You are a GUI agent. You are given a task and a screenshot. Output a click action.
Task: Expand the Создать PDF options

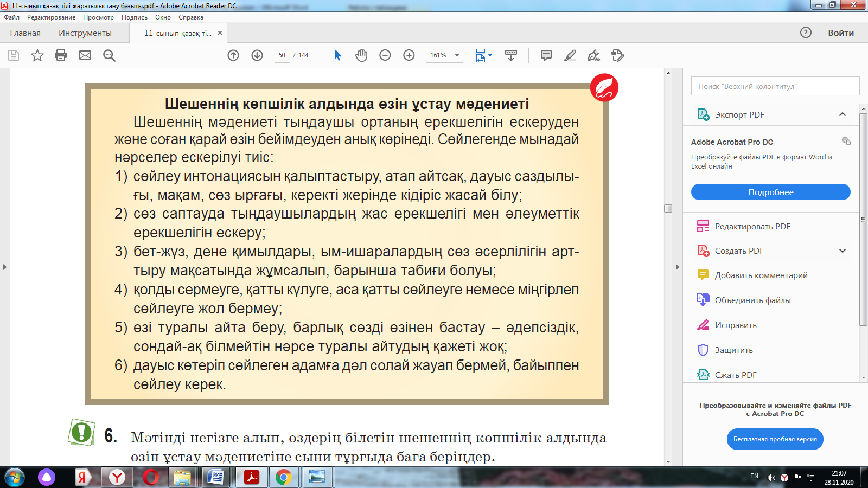point(842,251)
